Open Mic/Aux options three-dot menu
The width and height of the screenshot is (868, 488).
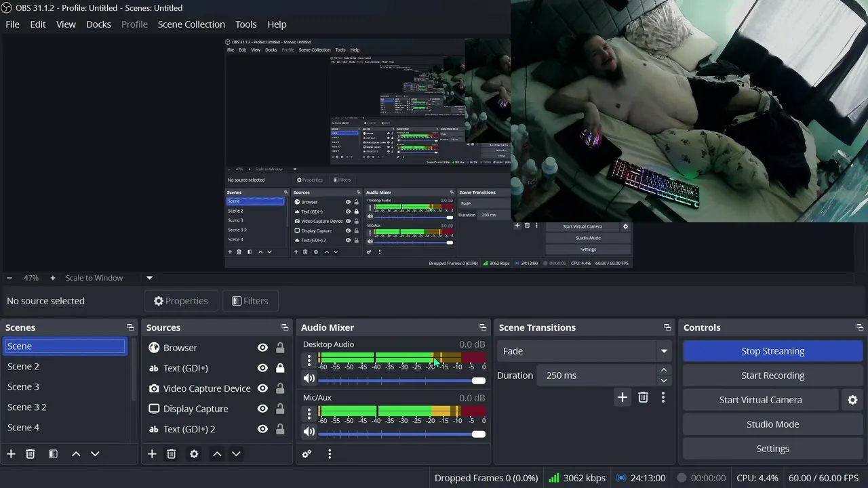[309, 413]
